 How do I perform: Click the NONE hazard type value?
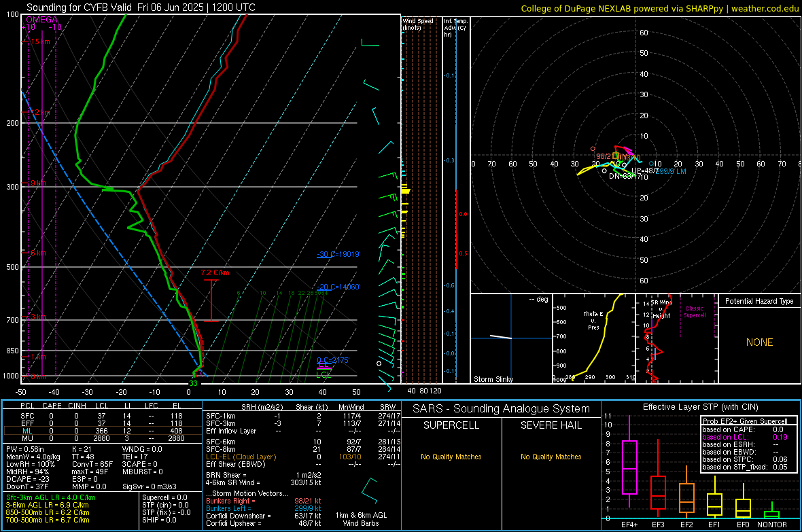click(759, 342)
